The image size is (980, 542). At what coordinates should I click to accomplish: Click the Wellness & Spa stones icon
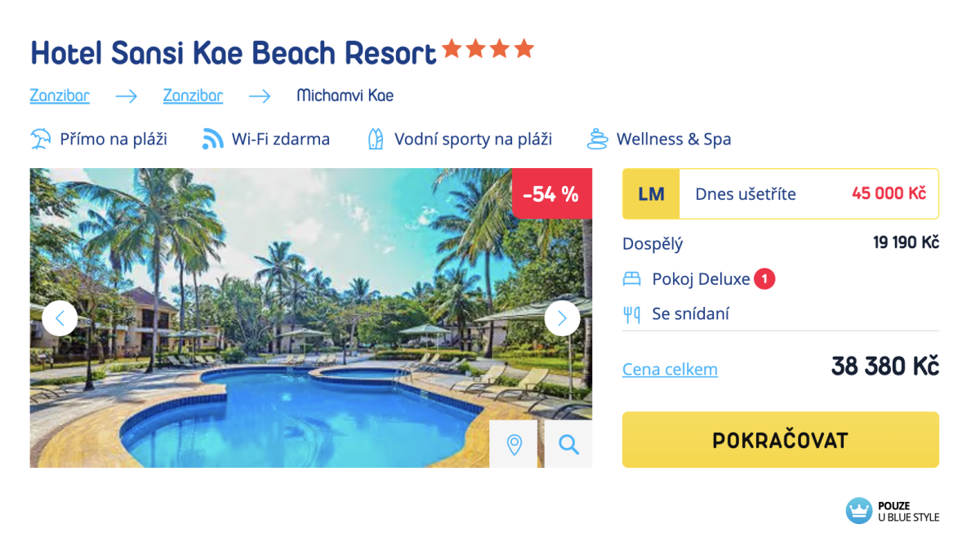coord(598,139)
